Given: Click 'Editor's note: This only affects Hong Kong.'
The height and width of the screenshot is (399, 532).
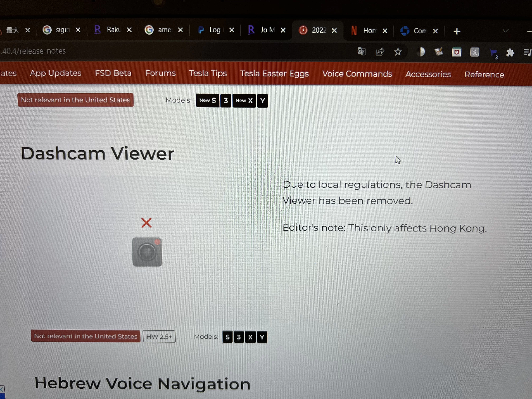Looking at the screenshot, I should coord(385,228).
